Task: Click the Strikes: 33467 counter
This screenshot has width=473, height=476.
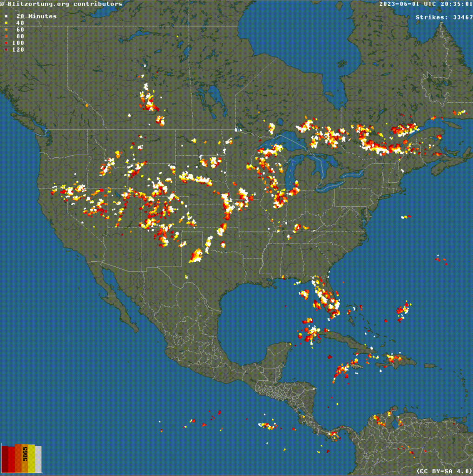Action: (x=444, y=17)
